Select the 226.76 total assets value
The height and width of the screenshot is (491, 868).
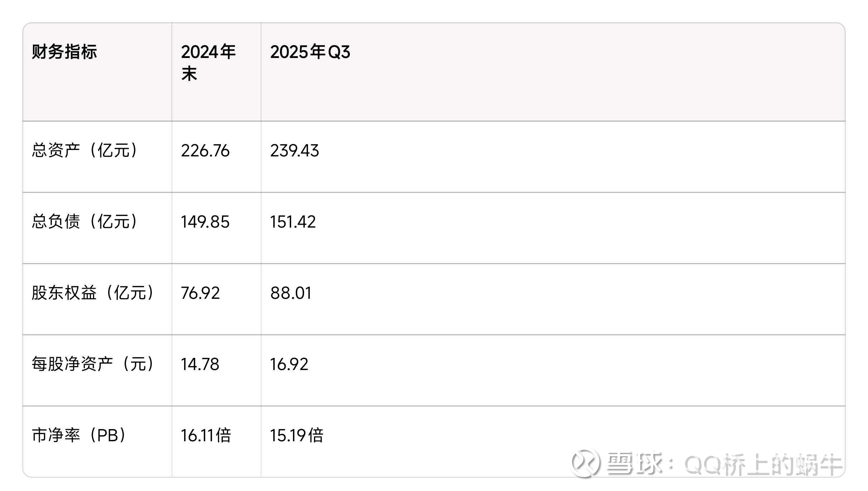point(205,151)
